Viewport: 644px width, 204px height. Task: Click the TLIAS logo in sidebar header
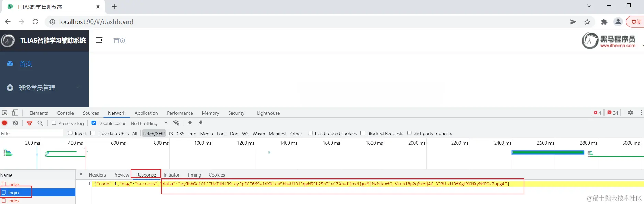8,41
